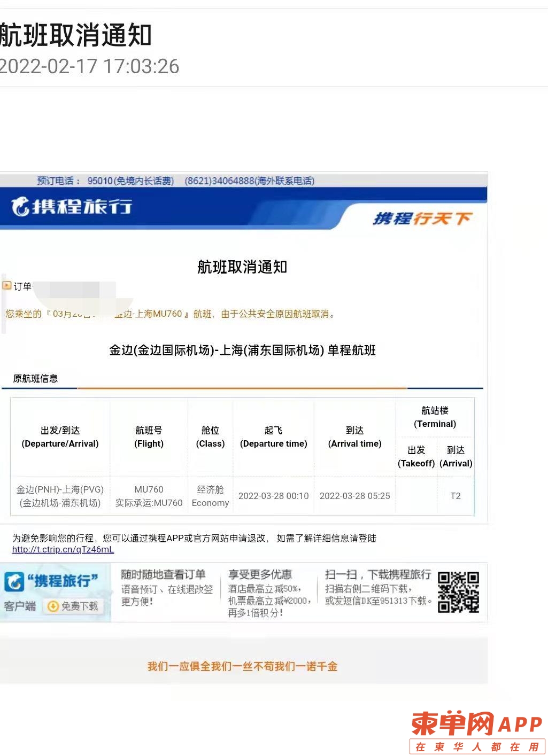Click the 到达 (Arrival) terminal sub-header
This screenshot has width=548, height=756.
tap(456, 457)
